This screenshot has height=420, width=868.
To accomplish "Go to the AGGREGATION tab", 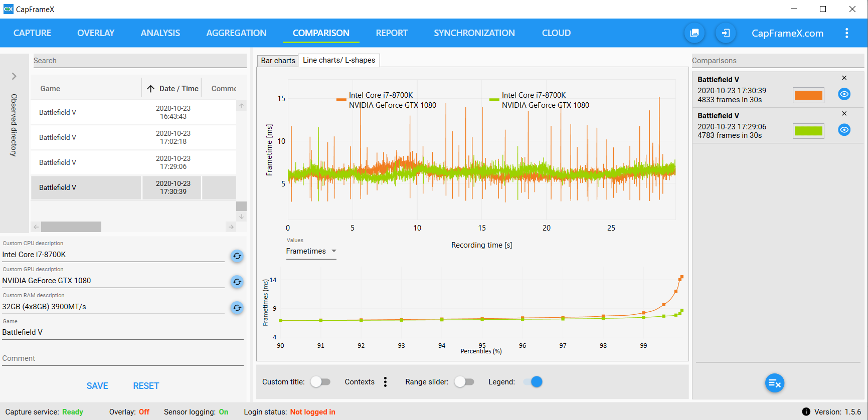I will tap(236, 33).
